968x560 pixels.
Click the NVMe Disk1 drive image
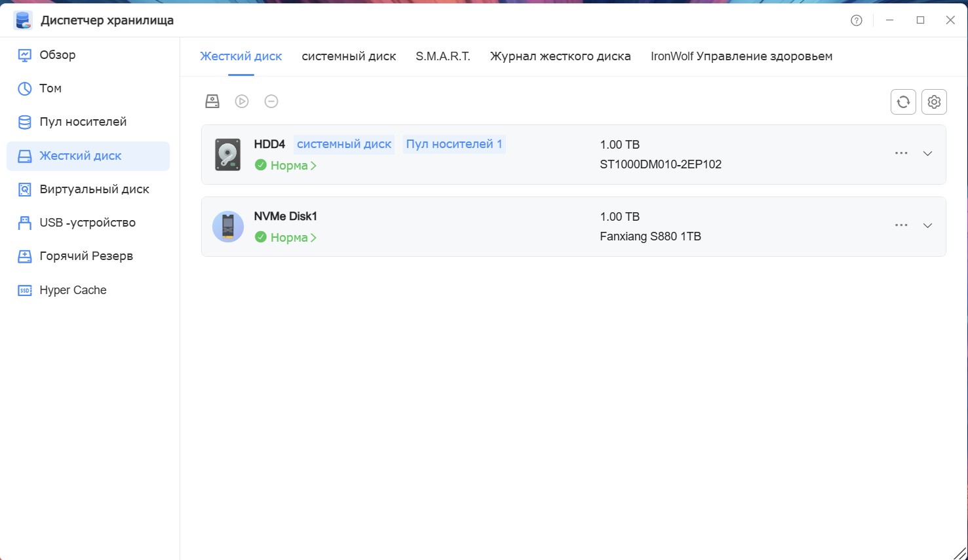228,227
